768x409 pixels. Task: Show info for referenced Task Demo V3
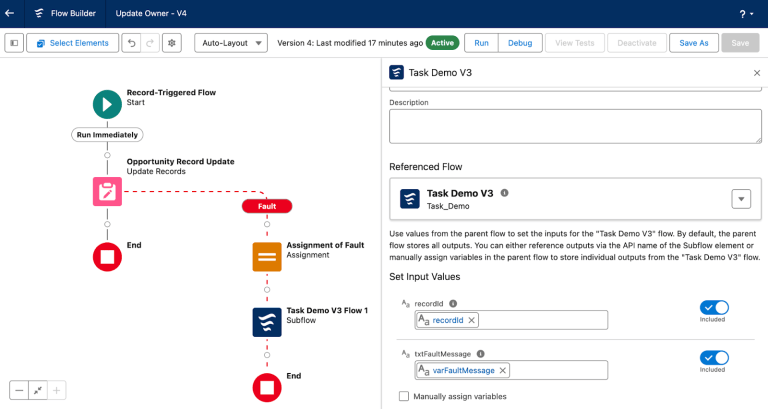click(x=504, y=193)
